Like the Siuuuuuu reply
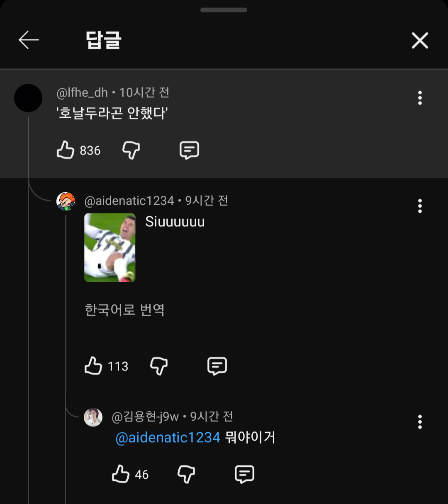The image size is (448, 504). tap(93, 366)
